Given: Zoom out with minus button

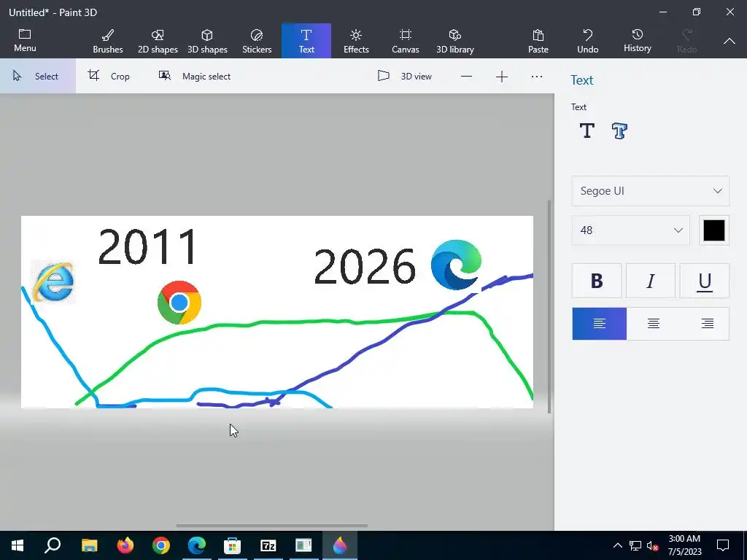Looking at the screenshot, I should pos(466,77).
